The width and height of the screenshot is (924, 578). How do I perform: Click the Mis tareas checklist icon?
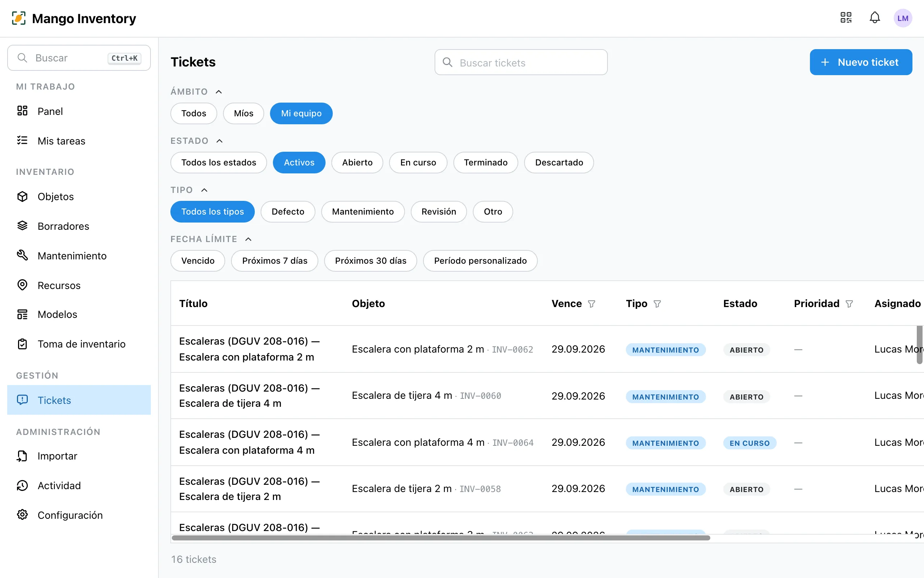(x=22, y=140)
